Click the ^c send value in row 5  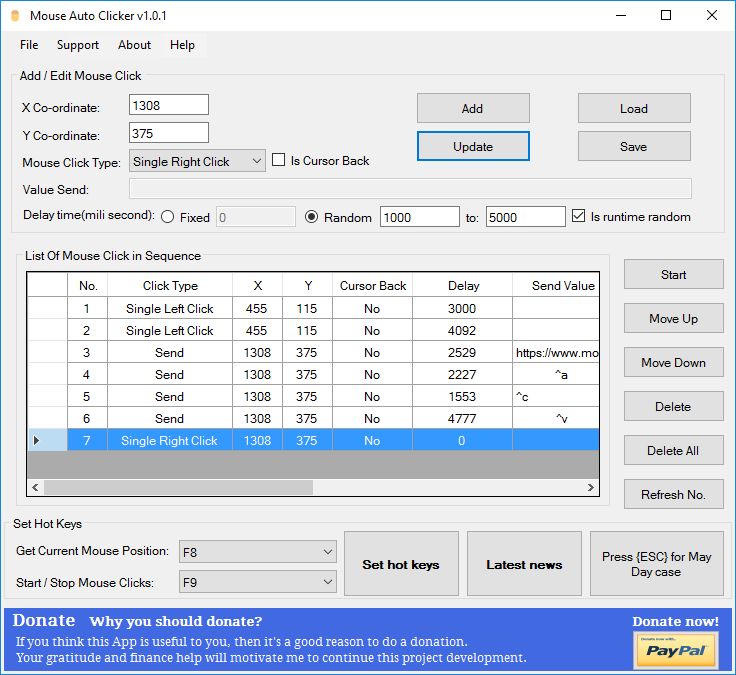point(556,397)
